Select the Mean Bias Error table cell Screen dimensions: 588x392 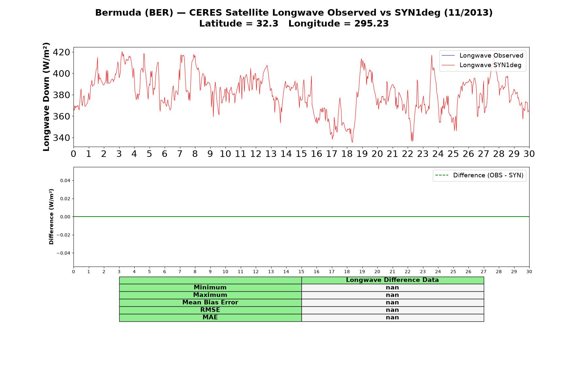[210, 302]
